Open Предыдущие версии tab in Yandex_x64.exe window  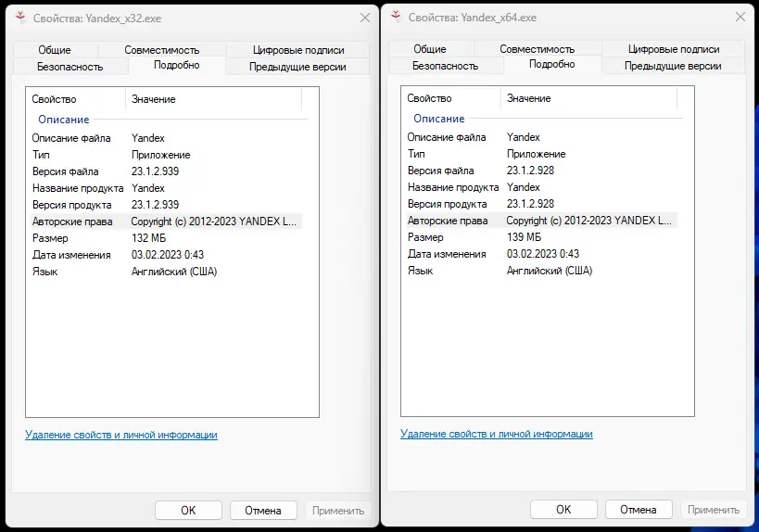pos(674,67)
